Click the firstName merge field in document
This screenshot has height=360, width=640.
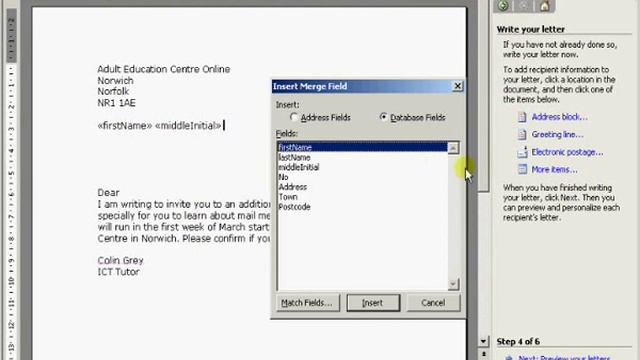pyautogui.click(x=124, y=126)
